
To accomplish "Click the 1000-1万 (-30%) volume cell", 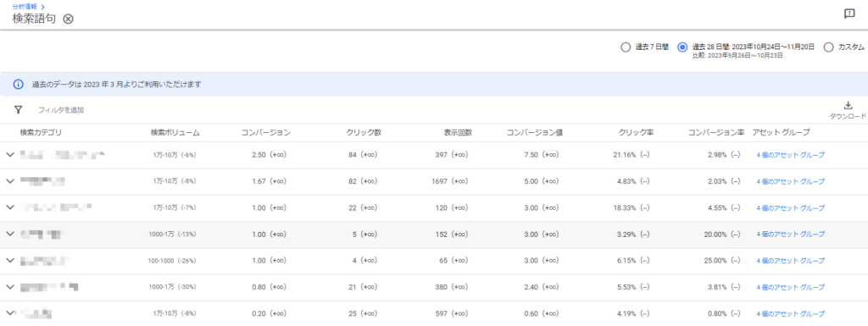I will click(172, 287).
